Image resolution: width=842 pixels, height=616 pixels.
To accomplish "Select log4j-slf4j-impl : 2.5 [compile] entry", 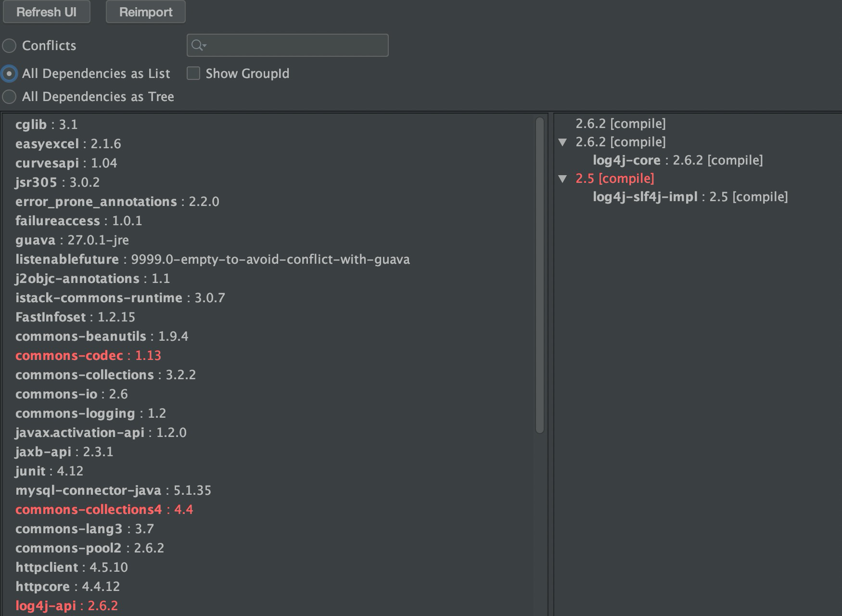I will pos(690,197).
